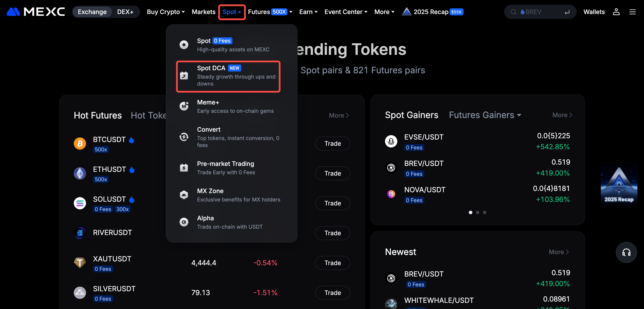Screen dimensions: 644x309
Task: Click the Convert icon in Spot menu
Action: coord(184,137)
